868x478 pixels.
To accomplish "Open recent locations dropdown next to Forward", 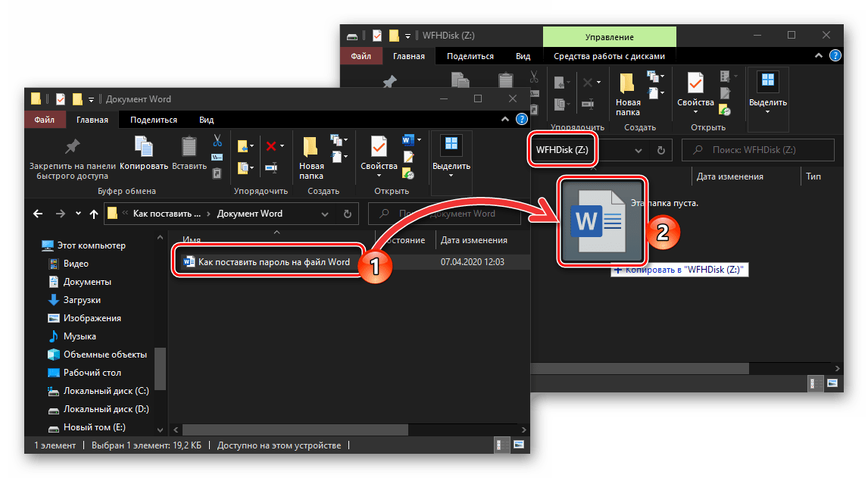I will (x=77, y=214).
